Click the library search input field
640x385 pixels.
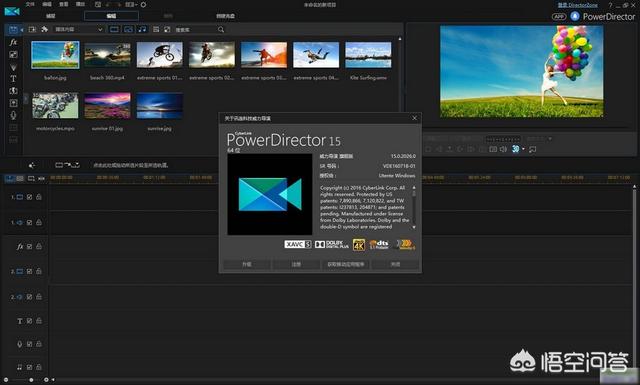click(196, 29)
